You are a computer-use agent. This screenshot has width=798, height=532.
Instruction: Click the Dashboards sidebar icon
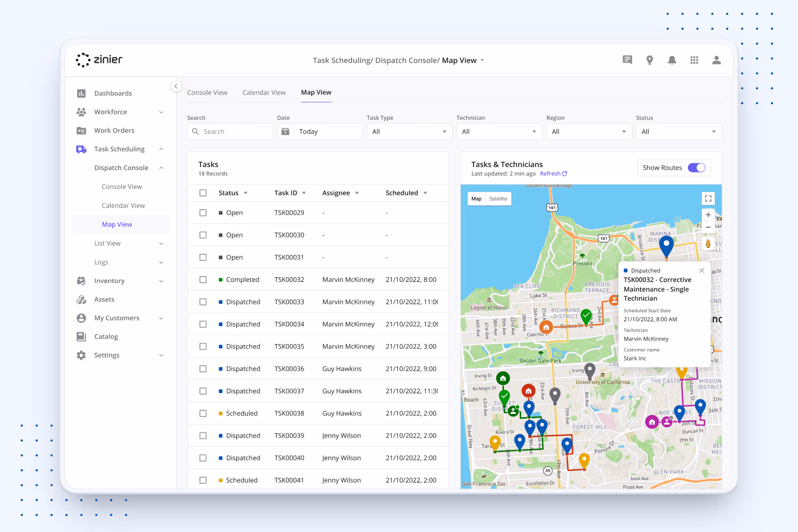81,94
